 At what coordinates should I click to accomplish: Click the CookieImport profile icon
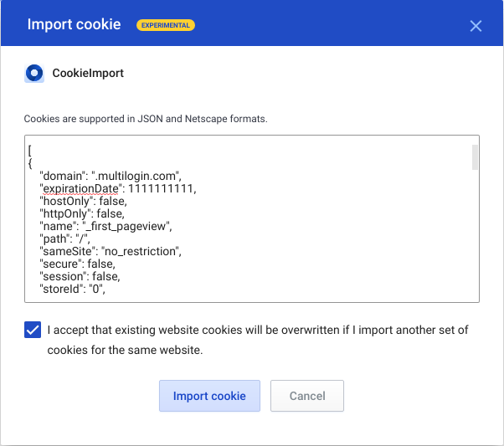34,74
